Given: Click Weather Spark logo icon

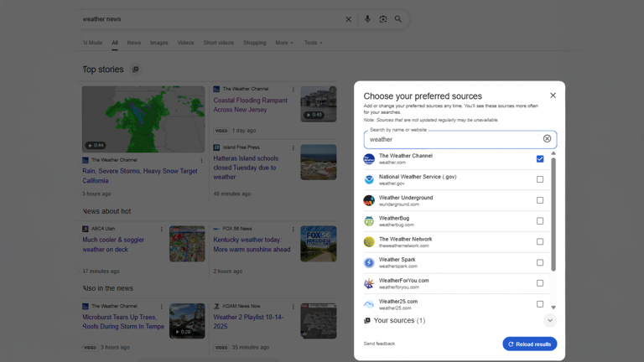Looking at the screenshot, I should 369,262.
